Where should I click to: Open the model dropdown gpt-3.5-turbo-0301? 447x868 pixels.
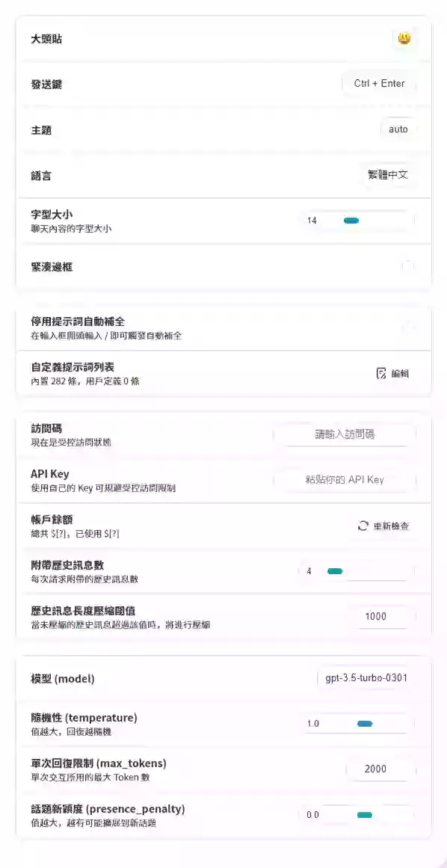366,678
